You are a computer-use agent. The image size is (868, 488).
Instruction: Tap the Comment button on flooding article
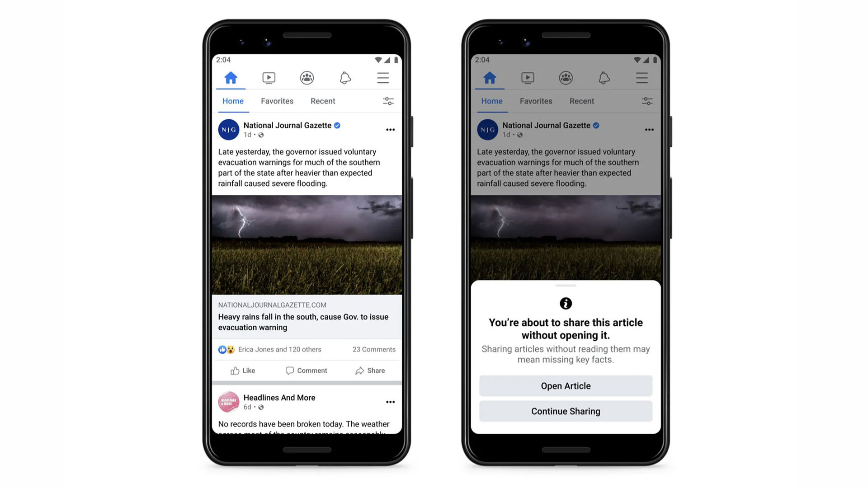tap(306, 371)
